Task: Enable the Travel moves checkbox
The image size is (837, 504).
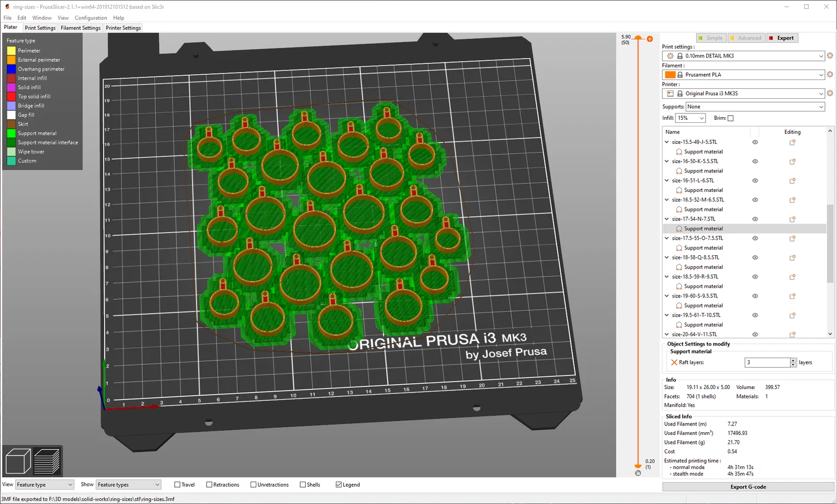Action: [177, 485]
